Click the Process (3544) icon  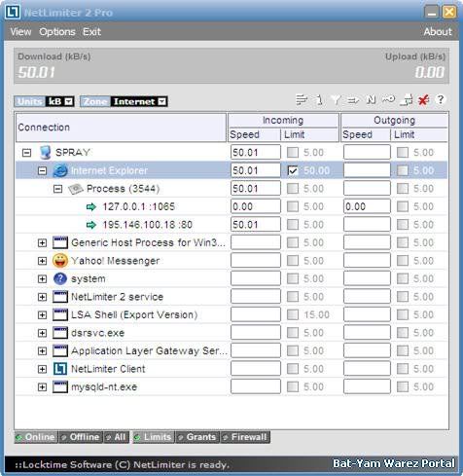(76, 189)
